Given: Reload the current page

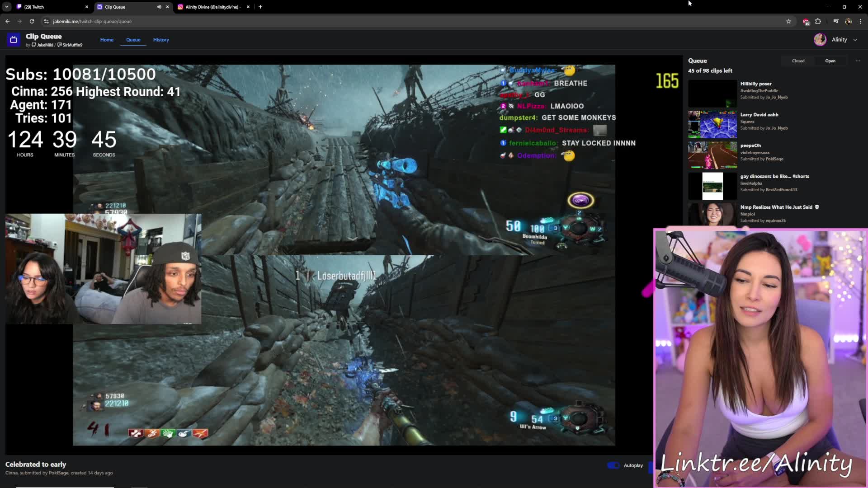Looking at the screenshot, I should pos(32,21).
